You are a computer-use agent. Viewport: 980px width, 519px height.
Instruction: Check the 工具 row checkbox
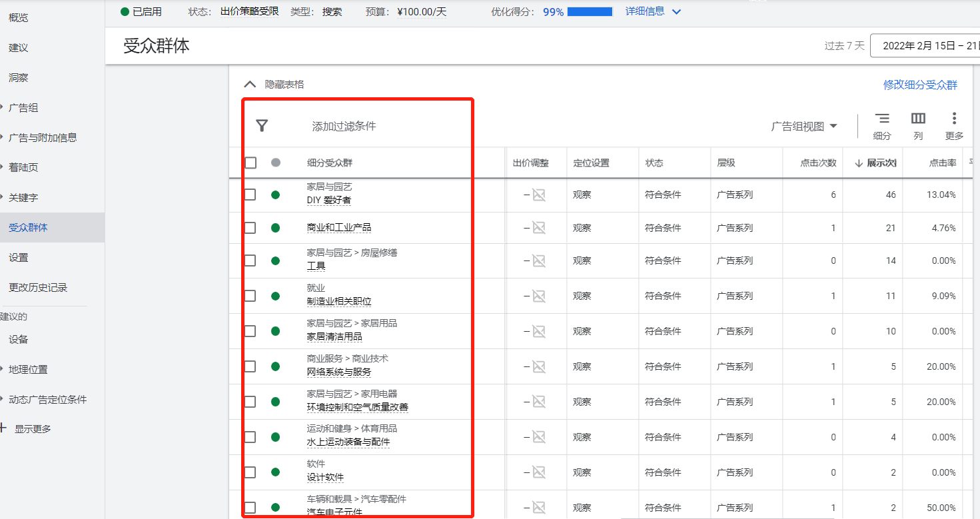click(x=250, y=260)
